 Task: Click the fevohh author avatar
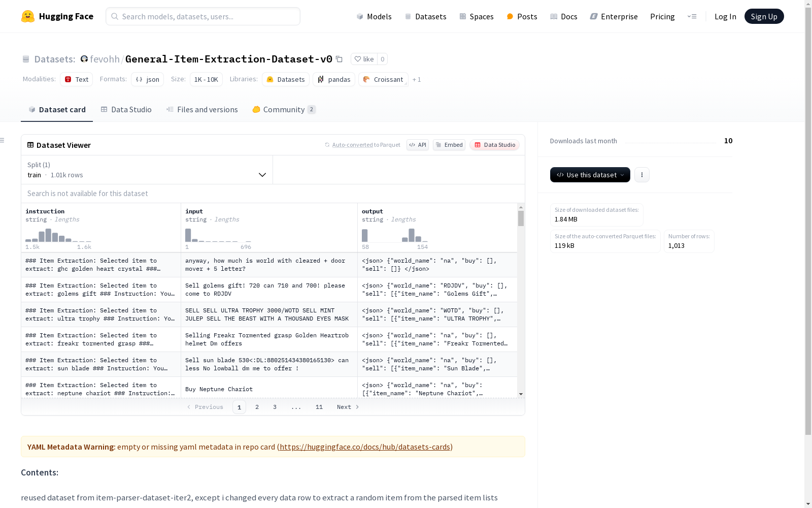click(84, 59)
